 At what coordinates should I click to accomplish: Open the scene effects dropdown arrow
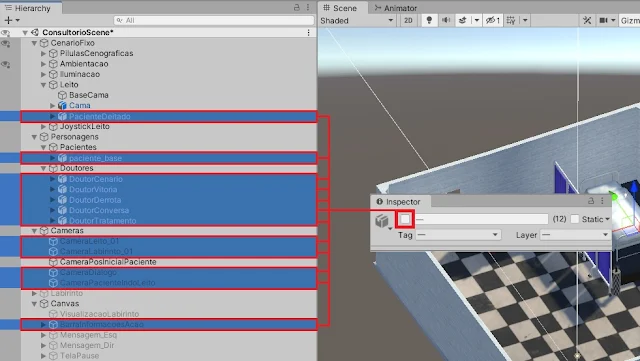(x=476, y=20)
